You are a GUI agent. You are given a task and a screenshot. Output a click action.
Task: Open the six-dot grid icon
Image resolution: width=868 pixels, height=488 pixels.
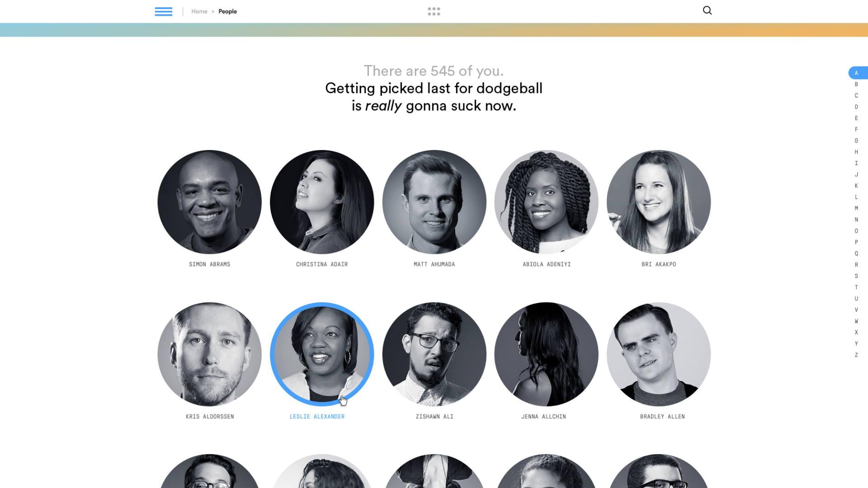(434, 11)
